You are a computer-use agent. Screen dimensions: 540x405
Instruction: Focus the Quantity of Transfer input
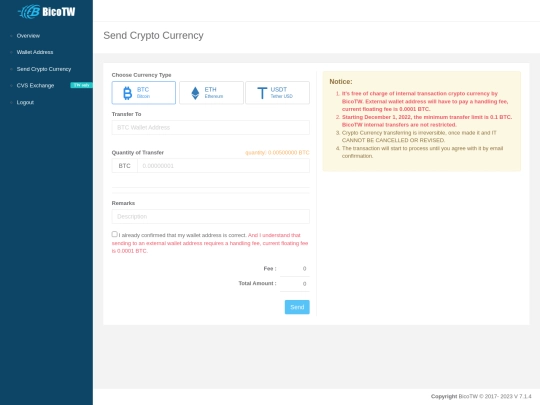click(x=223, y=166)
